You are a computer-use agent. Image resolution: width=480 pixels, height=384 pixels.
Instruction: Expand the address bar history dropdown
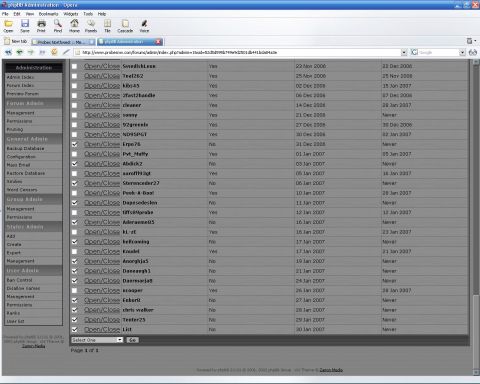[x=404, y=52]
